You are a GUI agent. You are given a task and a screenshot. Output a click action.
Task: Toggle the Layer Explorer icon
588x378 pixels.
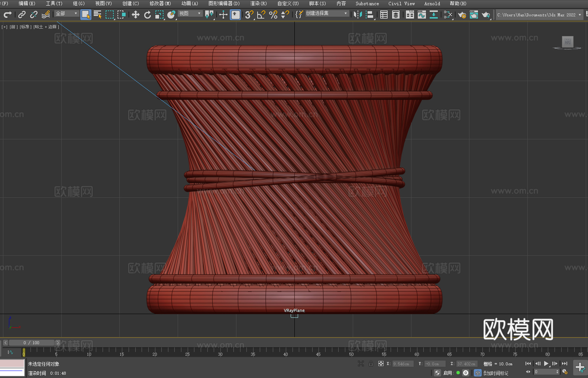(396, 14)
